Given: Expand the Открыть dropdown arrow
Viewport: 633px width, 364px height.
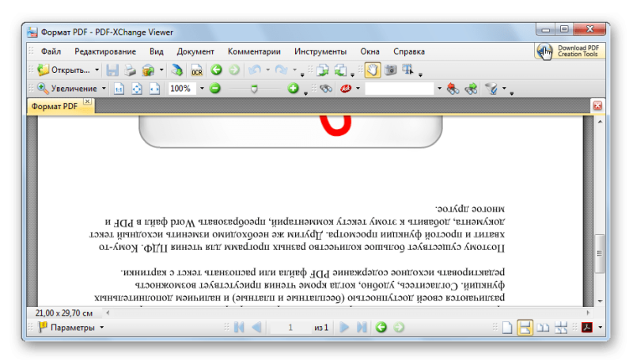Looking at the screenshot, I should 97,70.
